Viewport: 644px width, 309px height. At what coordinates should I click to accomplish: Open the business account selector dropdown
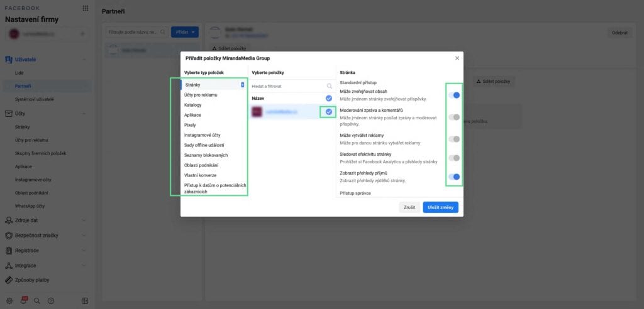click(47, 34)
